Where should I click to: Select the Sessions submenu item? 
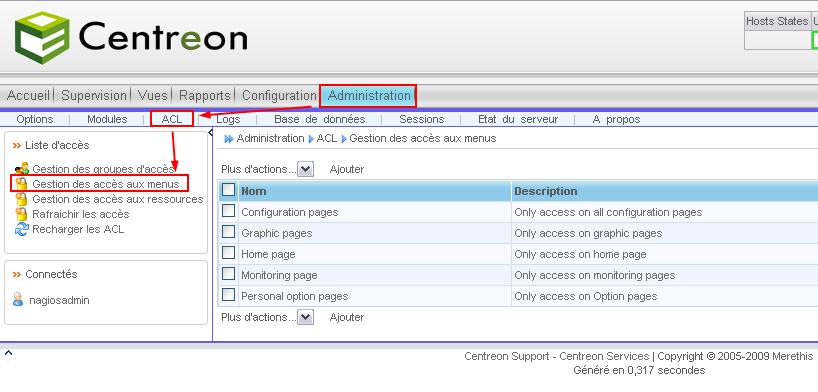(422, 119)
